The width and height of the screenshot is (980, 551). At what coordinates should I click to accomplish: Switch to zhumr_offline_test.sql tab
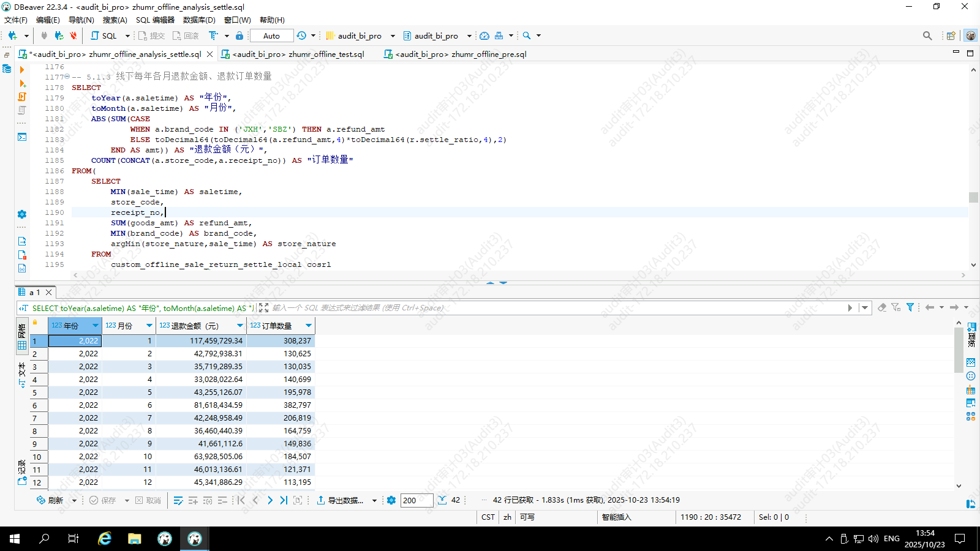tap(298, 54)
